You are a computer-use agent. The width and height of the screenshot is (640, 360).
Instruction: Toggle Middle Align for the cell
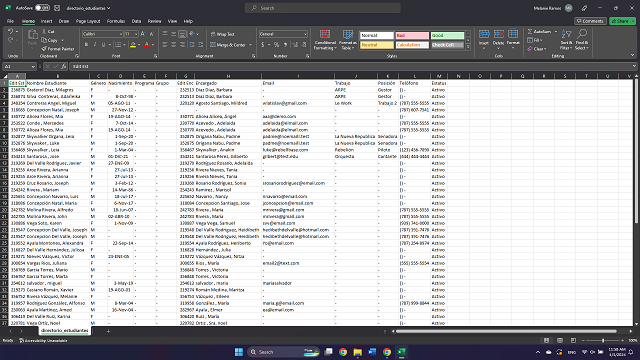173,34
